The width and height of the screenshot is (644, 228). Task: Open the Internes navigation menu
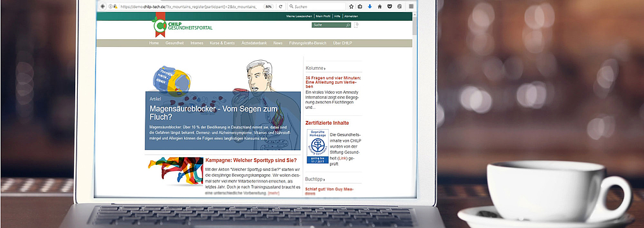tap(197, 43)
